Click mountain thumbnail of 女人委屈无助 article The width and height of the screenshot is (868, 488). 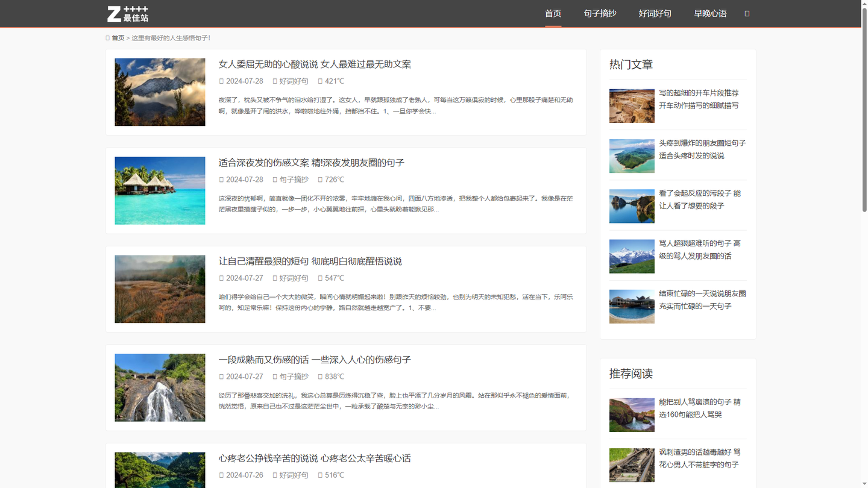(x=160, y=92)
